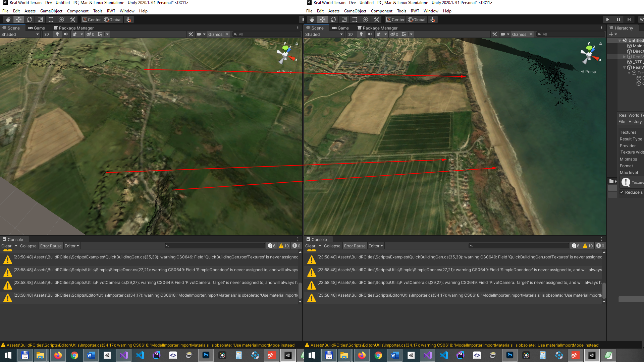Click the search field in right Console
The height and width of the screenshot is (362, 644).
(x=519, y=246)
